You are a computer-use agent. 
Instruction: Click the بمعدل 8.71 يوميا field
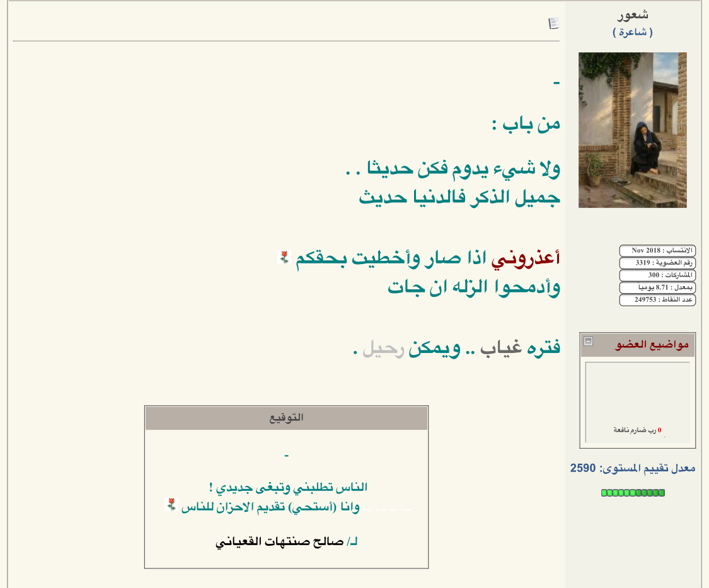coord(657,287)
